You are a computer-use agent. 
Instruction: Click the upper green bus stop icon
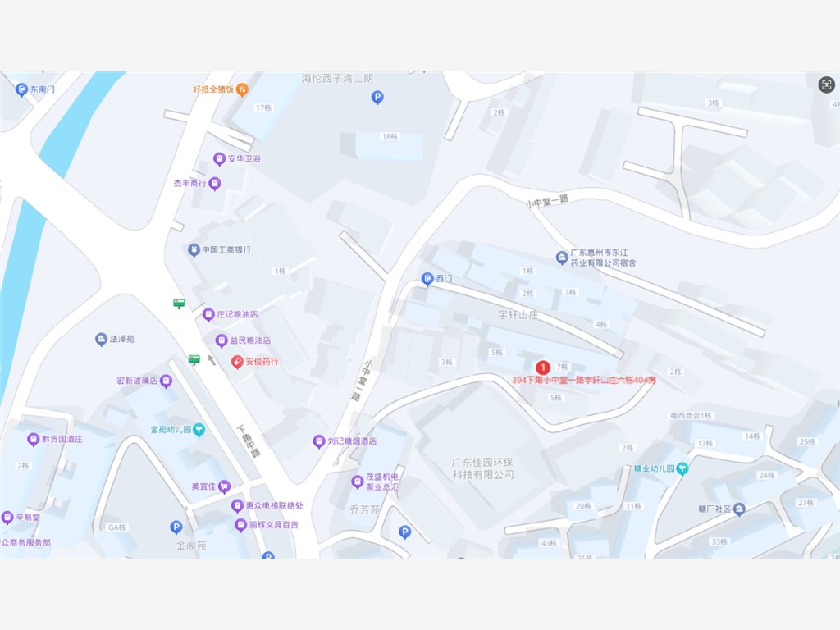(x=180, y=304)
